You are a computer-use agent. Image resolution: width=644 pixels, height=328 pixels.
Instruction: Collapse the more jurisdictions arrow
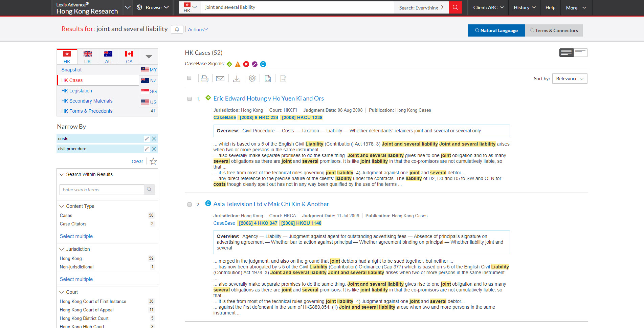click(149, 57)
